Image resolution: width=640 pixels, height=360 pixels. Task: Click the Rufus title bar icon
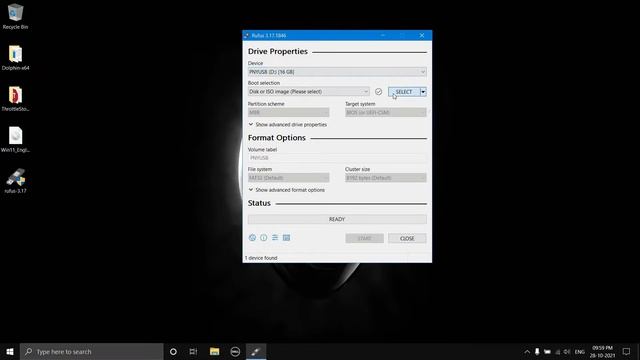coord(247,36)
